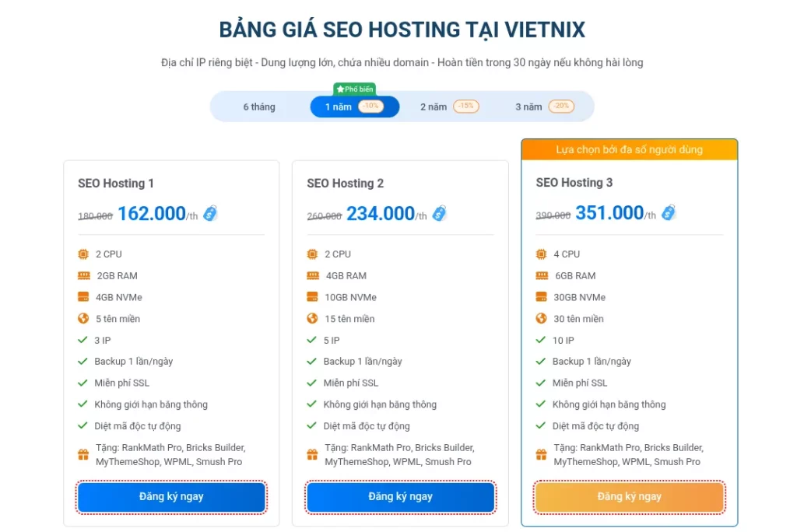This screenshot has width=797, height=532.
Task: Select the 6 tháng billing tab
Action: point(259,107)
